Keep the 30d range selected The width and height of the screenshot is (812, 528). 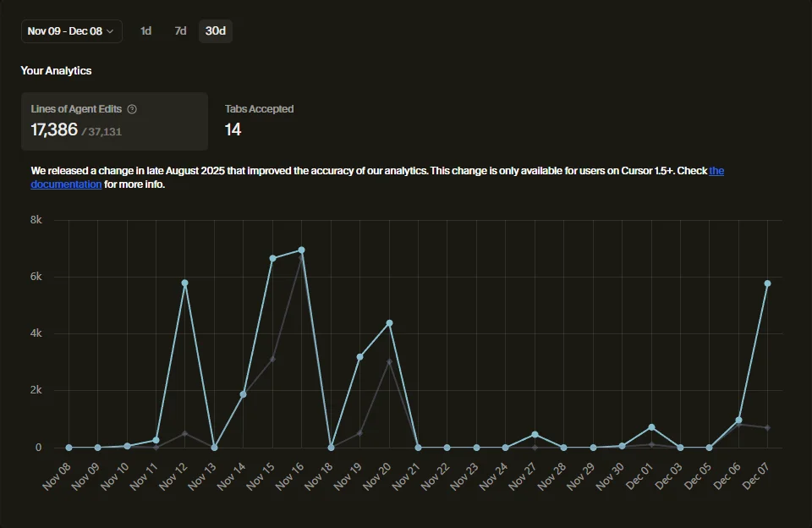click(x=216, y=30)
